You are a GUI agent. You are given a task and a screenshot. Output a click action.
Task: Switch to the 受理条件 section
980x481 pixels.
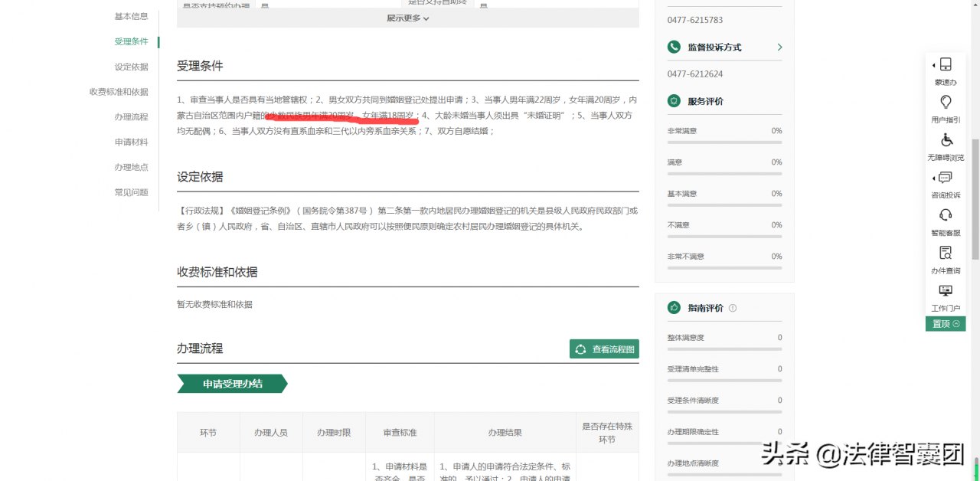(132, 41)
